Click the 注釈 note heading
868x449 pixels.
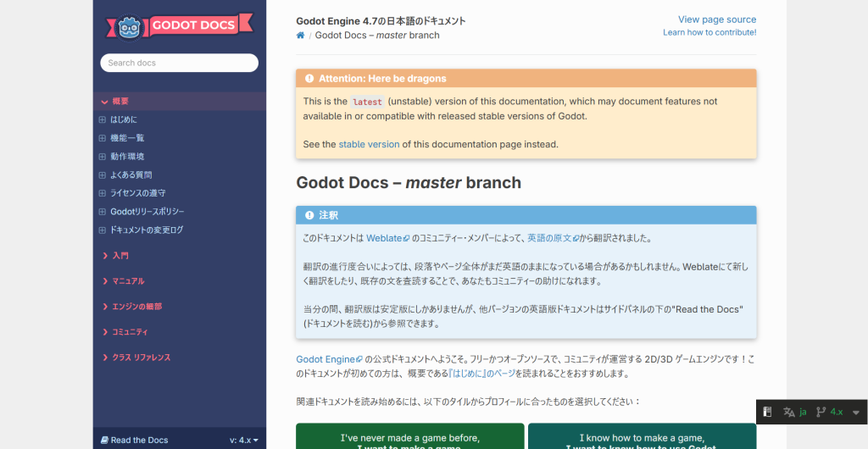328,215
